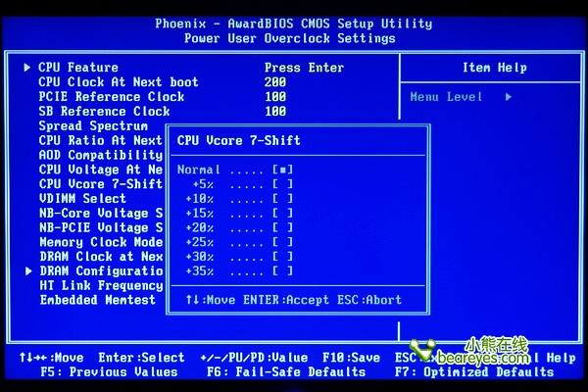588x392 pixels.
Task: Choose the +25% shift radio option
Action: coord(283,242)
